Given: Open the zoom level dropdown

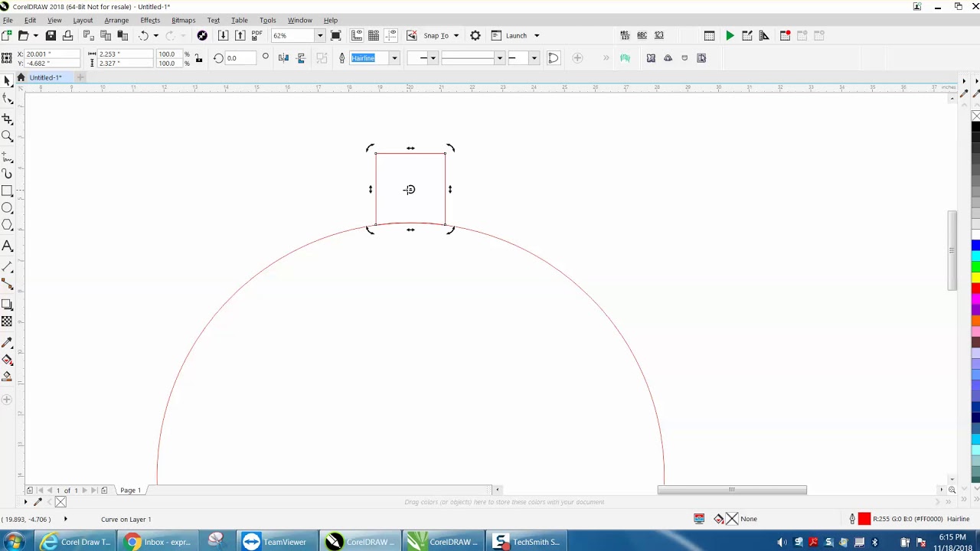Looking at the screenshot, I should pyautogui.click(x=320, y=36).
